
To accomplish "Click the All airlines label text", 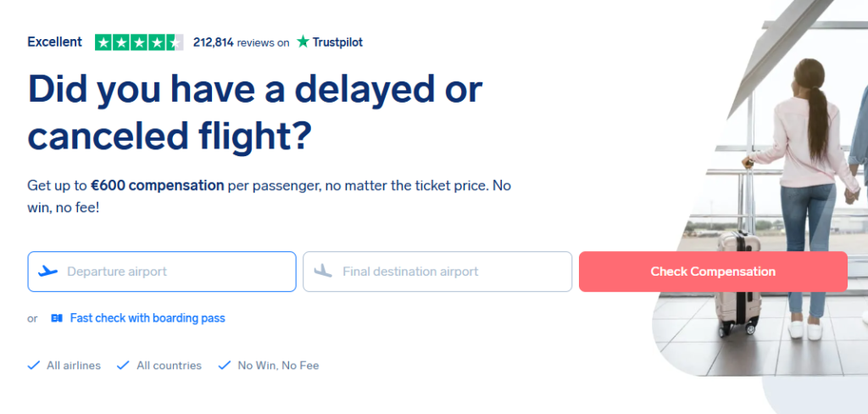I will [74, 366].
